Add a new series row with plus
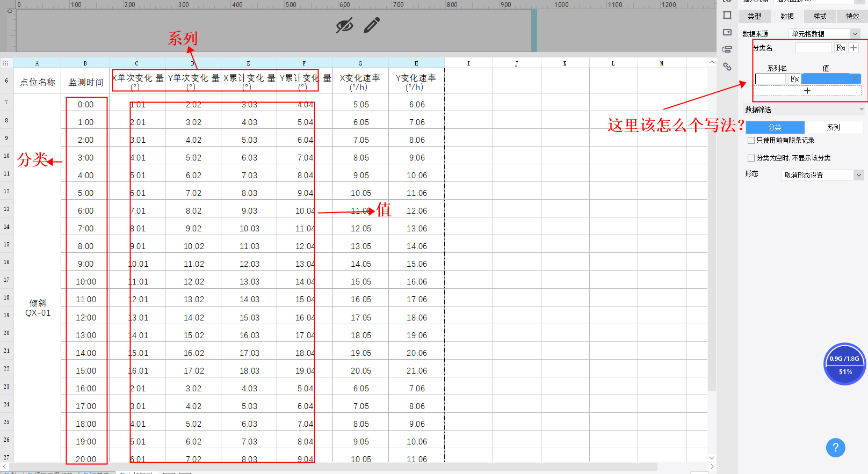Screen dimensions: 868x474 807,91
